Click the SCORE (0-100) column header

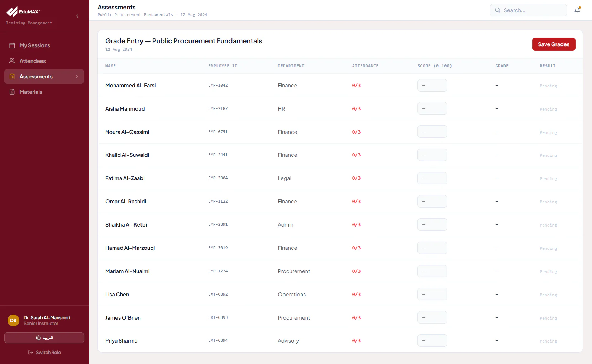[x=434, y=66]
